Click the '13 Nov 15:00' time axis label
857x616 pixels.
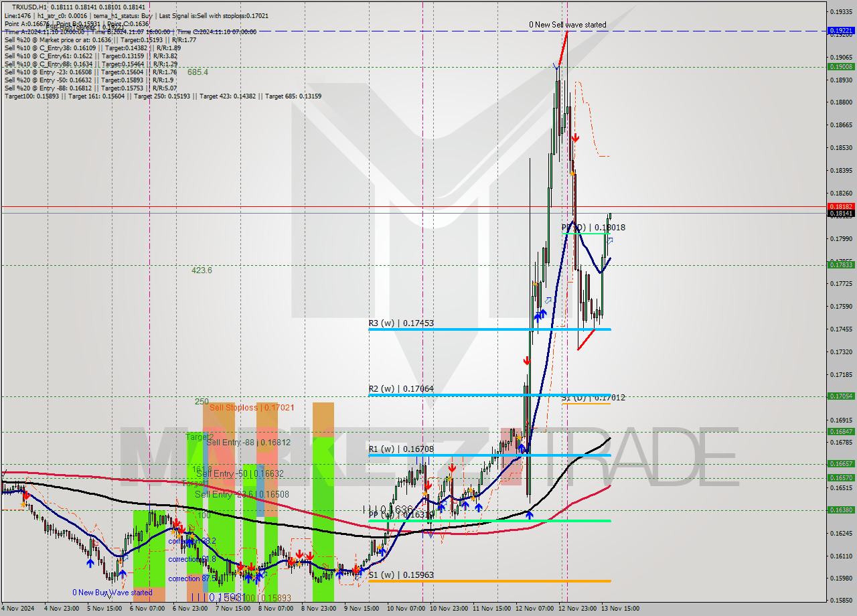point(619,609)
